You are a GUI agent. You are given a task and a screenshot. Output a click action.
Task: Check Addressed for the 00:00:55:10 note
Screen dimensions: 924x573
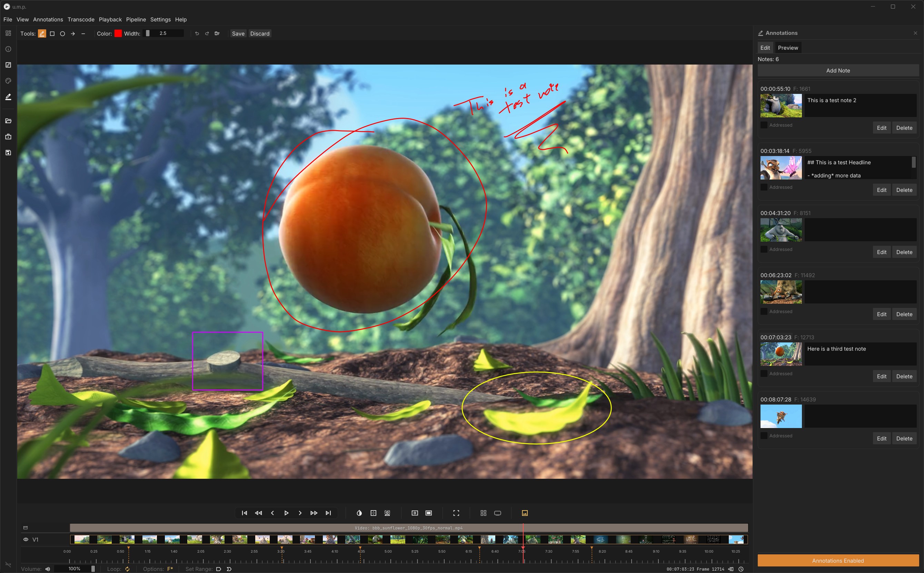(x=764, y=125)
